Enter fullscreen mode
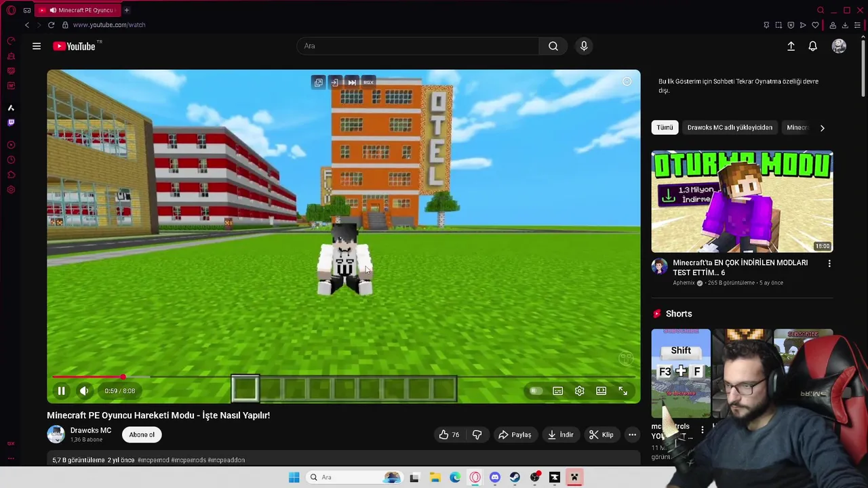Image resolution: width=868 pixels, height=488 pixels. (623, 391)
